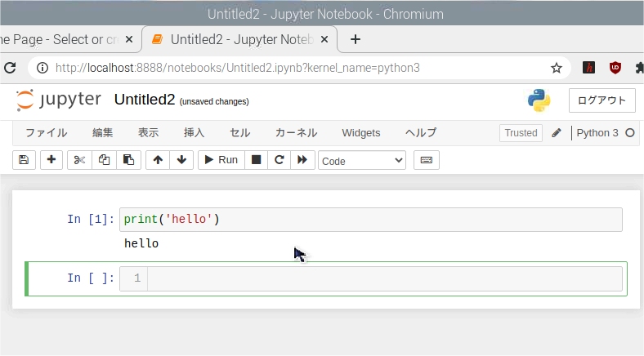This screenshot has height=356, width=644.
Task: Open the カーネル menu
Action: [x=296, y=133]
